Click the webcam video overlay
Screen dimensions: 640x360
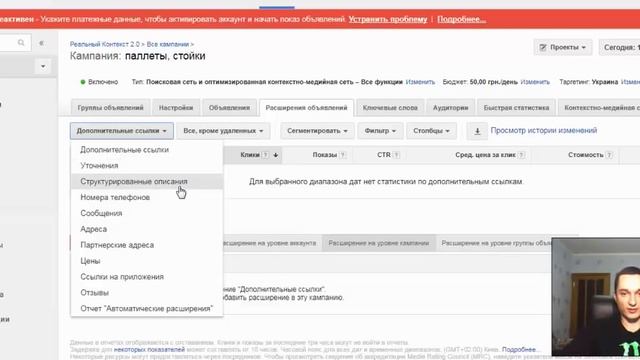pyautogui.click(x=596, y=297)
